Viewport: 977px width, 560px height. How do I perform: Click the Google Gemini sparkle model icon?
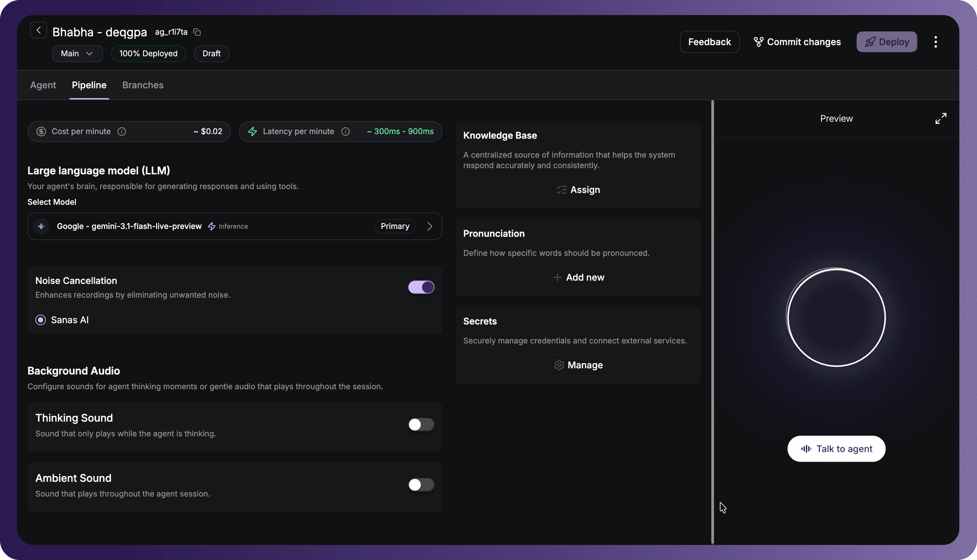41,226
